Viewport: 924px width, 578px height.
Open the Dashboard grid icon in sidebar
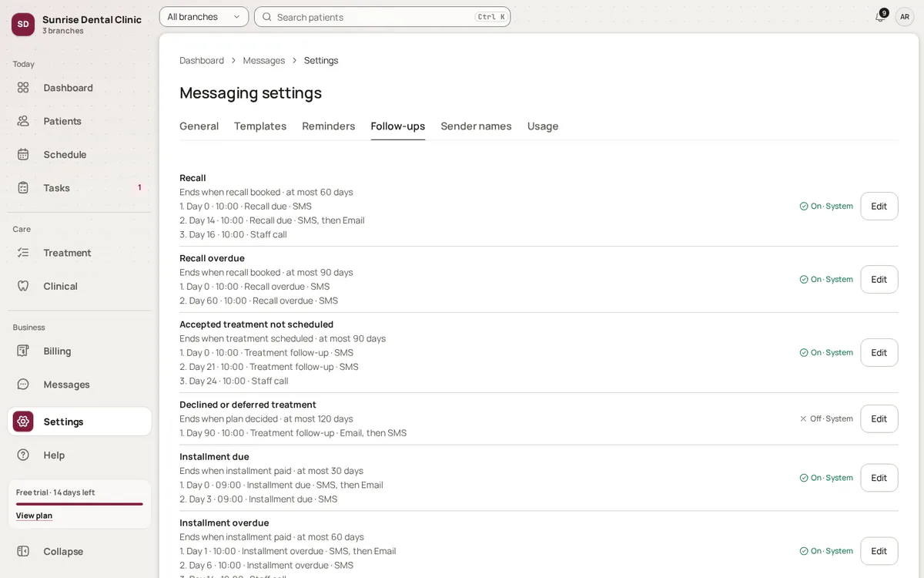point(23,88)
